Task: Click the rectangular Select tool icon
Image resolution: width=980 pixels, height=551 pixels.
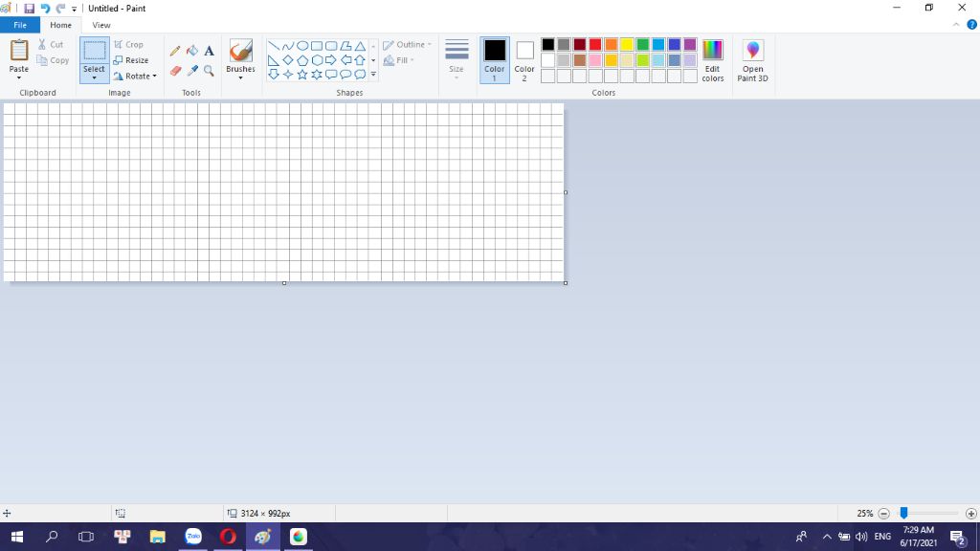Action: tap(95, 51)
